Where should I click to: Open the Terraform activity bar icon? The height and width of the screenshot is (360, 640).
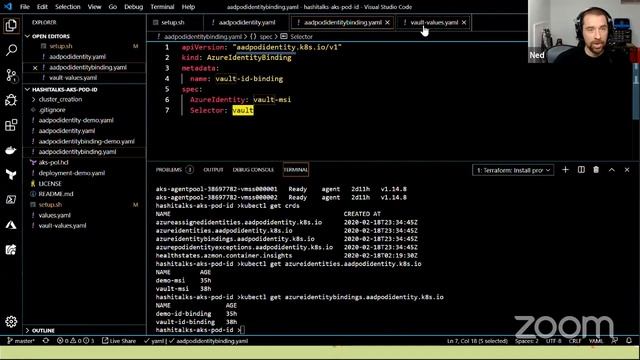[11, 175]
